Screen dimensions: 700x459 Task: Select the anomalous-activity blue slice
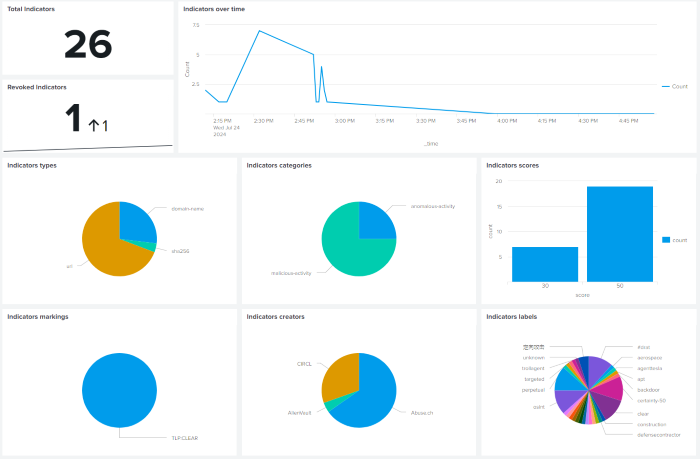[376, 222]
